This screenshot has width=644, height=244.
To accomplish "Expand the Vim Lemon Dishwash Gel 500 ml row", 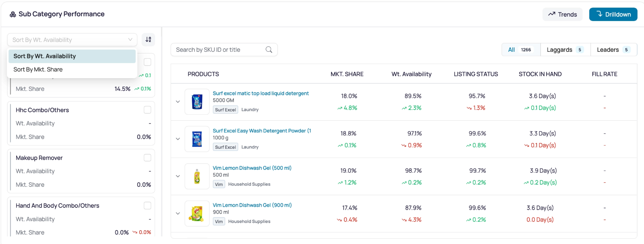I will pos(178,176).
